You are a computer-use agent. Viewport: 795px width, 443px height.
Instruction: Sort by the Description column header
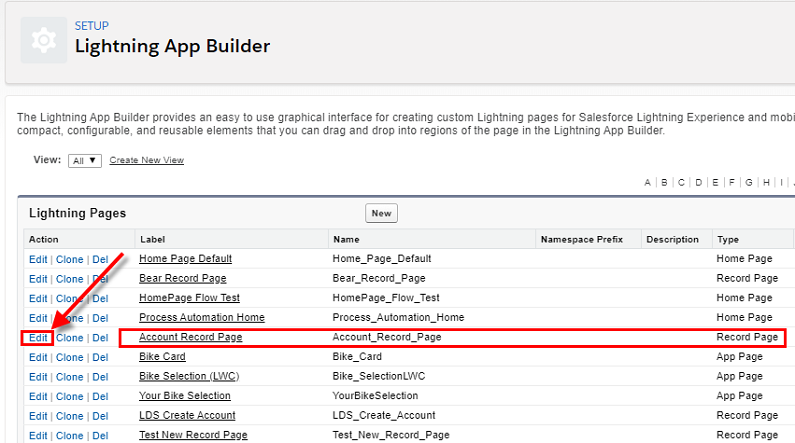[672, 239]
